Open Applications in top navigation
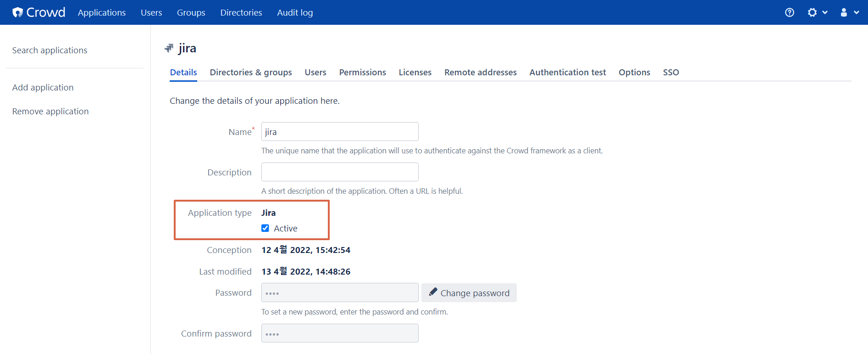868x354 pixels. pos(102,12)
